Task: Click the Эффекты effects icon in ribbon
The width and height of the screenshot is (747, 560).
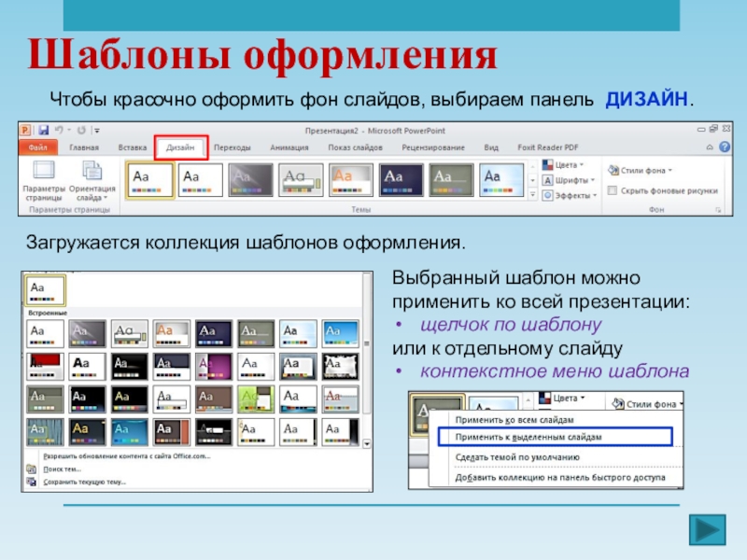Action: click(x=548, y=195)
